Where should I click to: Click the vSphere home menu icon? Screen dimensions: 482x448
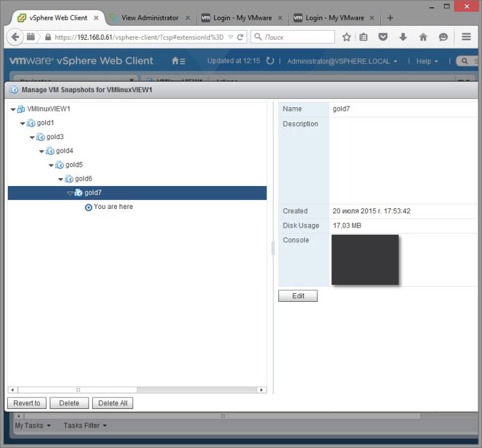click(178, 61)
